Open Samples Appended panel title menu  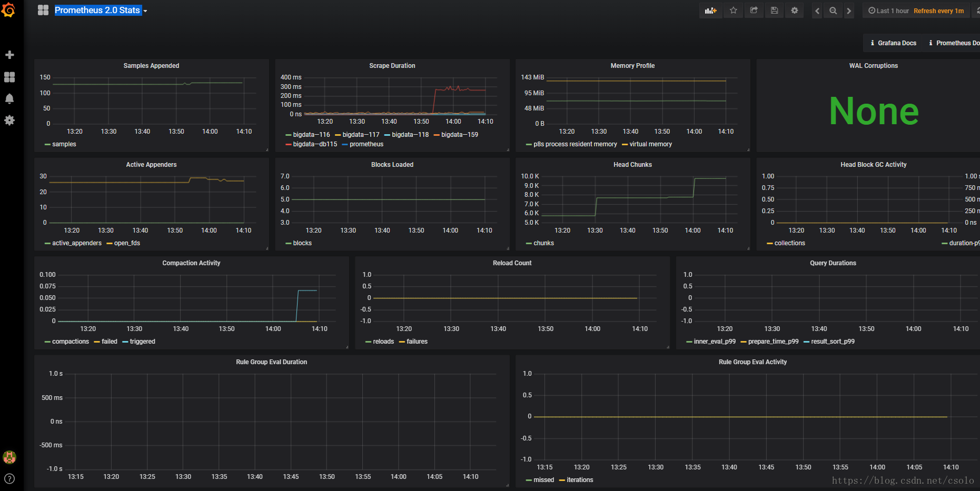pos(151,66)
